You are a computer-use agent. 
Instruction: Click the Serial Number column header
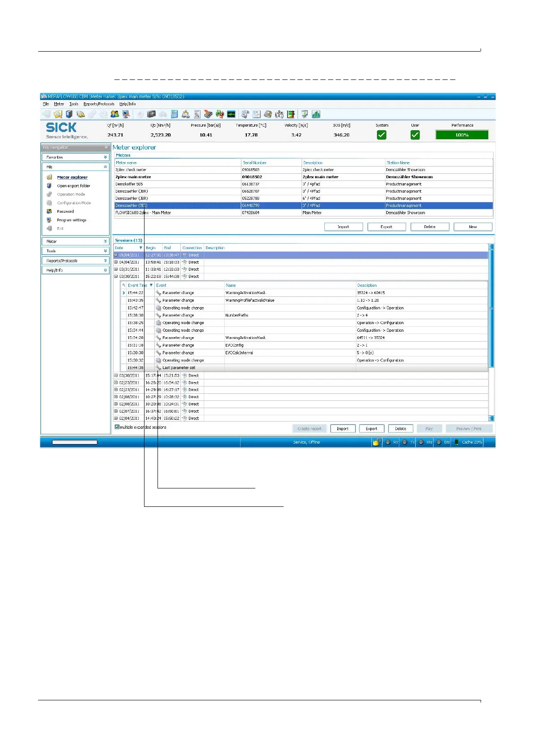[x=271, y=163]
